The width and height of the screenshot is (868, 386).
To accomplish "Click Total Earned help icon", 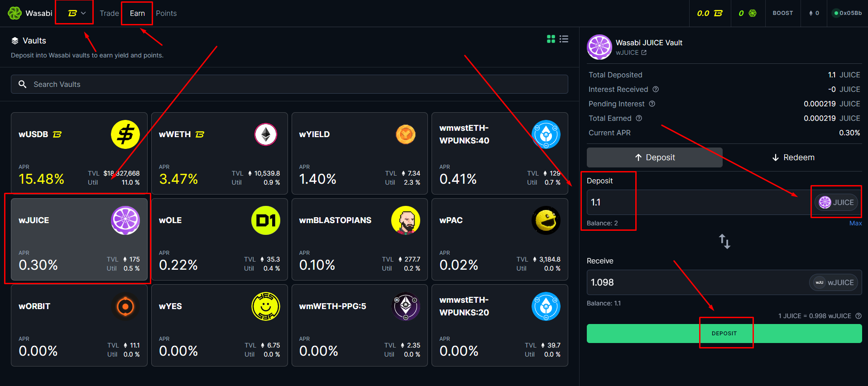I will (639, 118).
